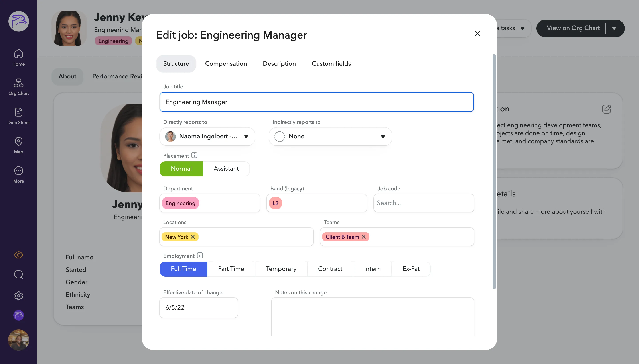Image resolution: width=639 pixels, height=364 pixels.
Task: Click the edit pencil icon on card
Action: 606,109
